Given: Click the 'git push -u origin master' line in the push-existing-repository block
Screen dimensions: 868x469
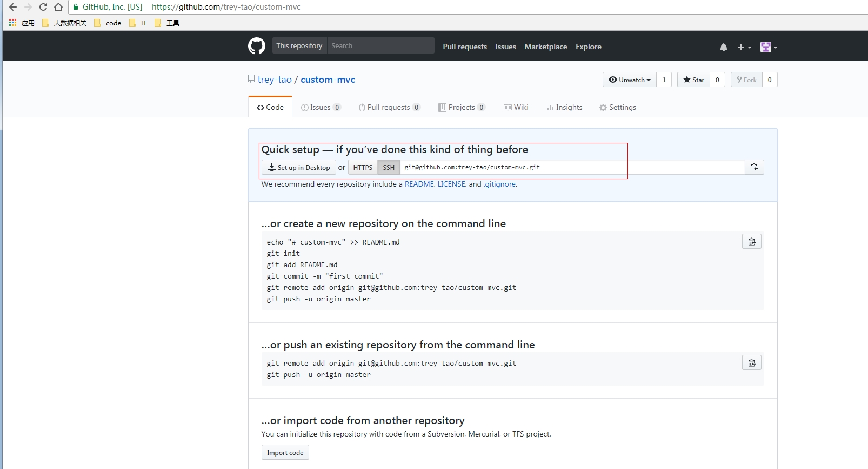Looking at the screenshot, I should [x=319, y=374].
